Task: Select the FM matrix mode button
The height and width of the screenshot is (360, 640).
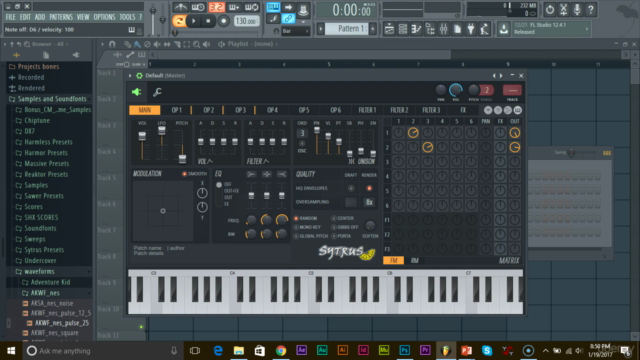Action: [393, 260]
